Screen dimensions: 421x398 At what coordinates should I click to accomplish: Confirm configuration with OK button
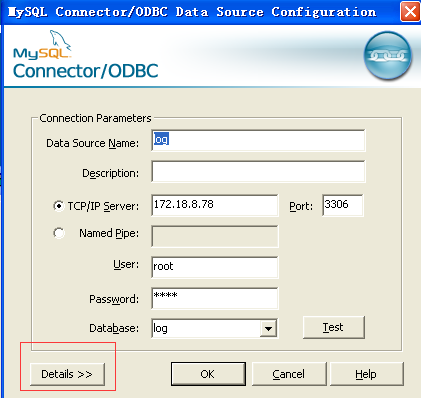208,374
